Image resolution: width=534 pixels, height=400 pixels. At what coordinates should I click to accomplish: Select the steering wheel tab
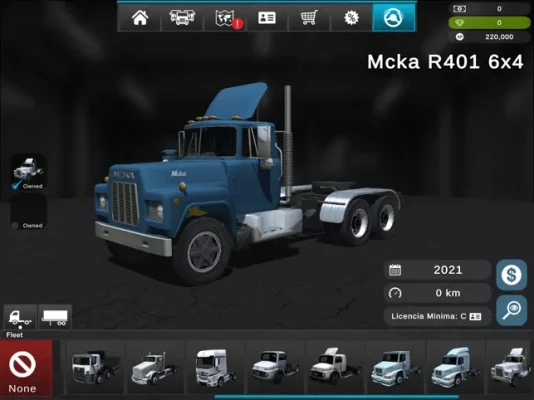[394, 18]
